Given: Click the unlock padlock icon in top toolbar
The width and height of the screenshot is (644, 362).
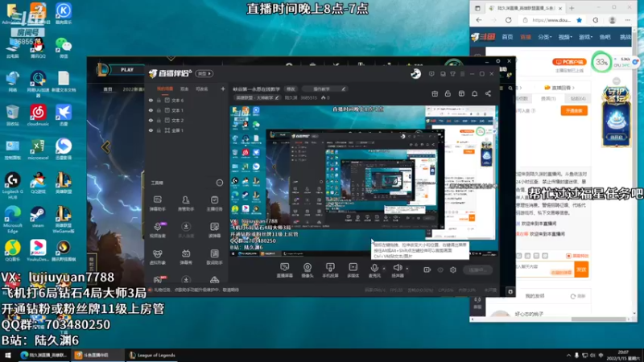Looking at the screenshot, I should pyautogui.click(x=448, y=94).
